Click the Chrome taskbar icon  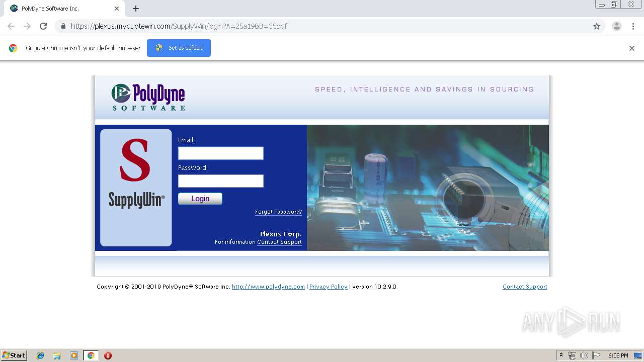pyautogui.click(x=91, y=355)
